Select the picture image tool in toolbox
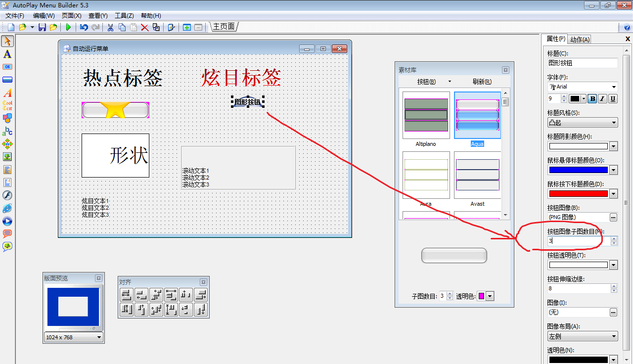The height and width of the screenshot is (364, 633). [7, 157]
